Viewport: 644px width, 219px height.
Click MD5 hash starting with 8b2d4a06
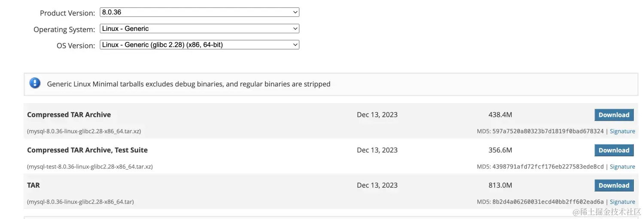click(548, 202)
